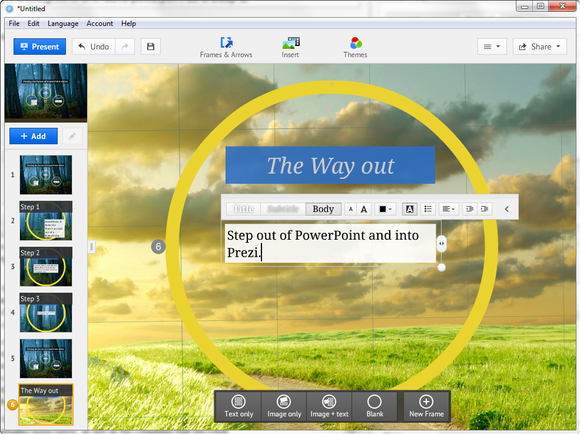Click the overview thumbnail above the Add button

[x=46, y=92]
